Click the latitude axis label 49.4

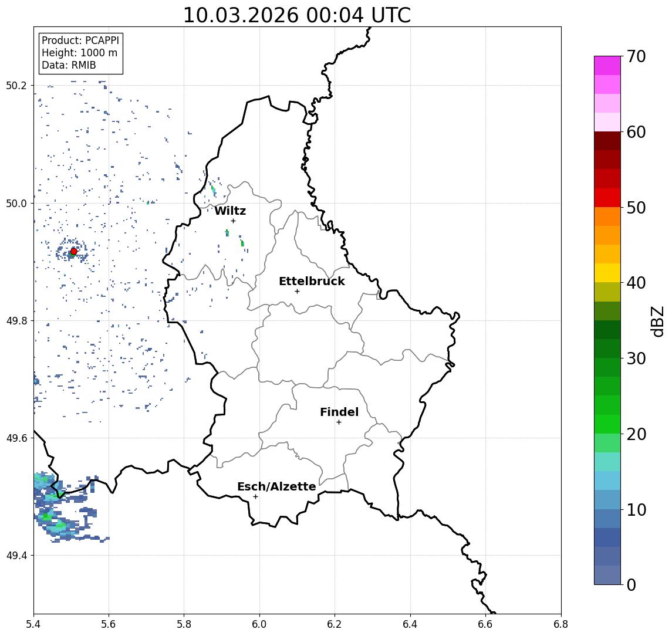(x=16, y=556)
